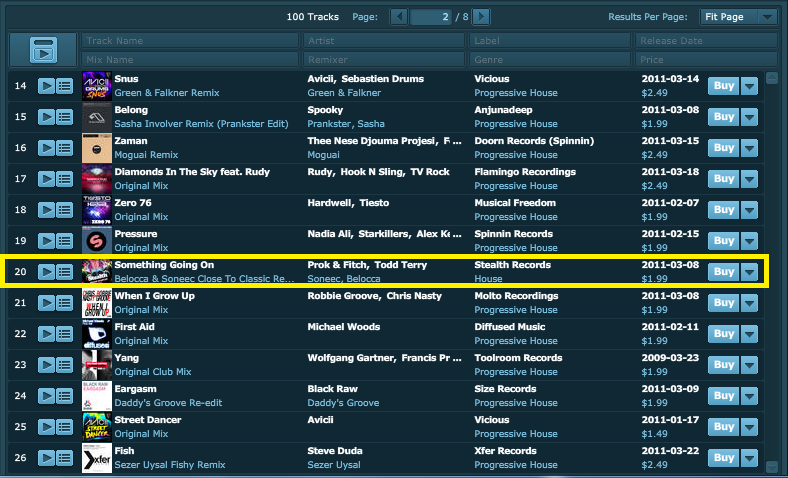Play the track Zaman
Screen dimensions: 788x478
point(46,148)
